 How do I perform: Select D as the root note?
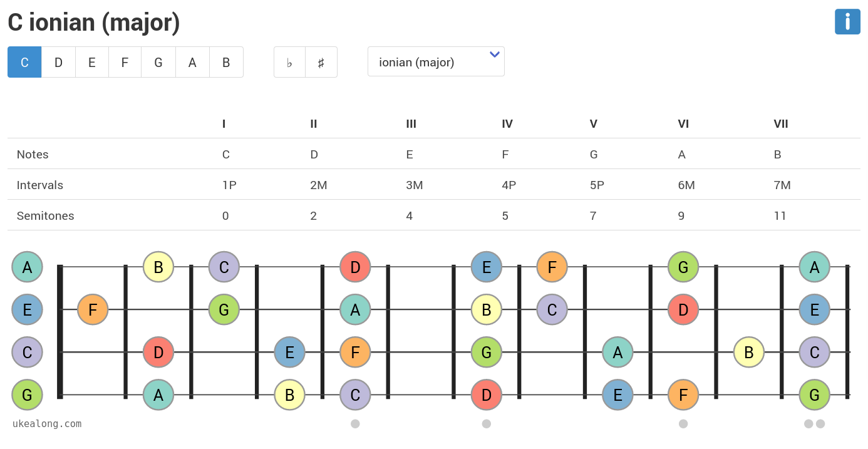(58, 62)
